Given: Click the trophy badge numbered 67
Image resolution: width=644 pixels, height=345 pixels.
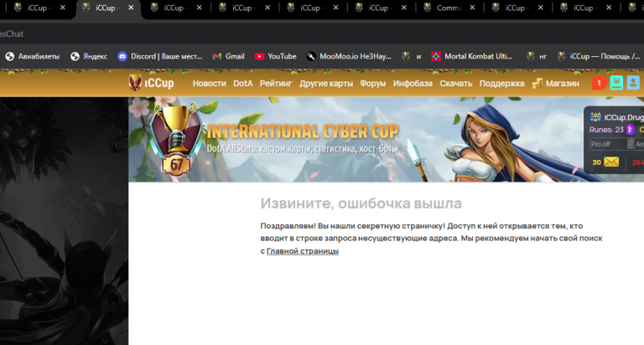Looking at the screenshot, I should tap(176, 140).
